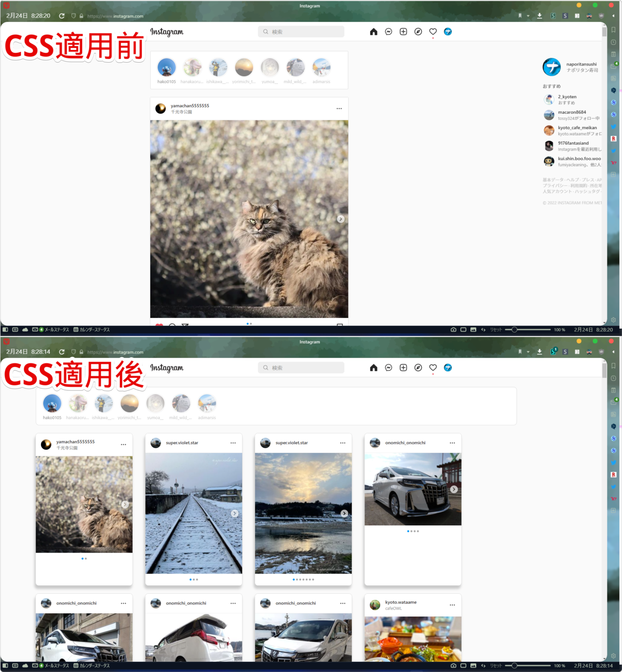Click リセット zoom in bottom status bar
Image resolution: width=622 pixels, height=672 pixels.
(496, 666)
